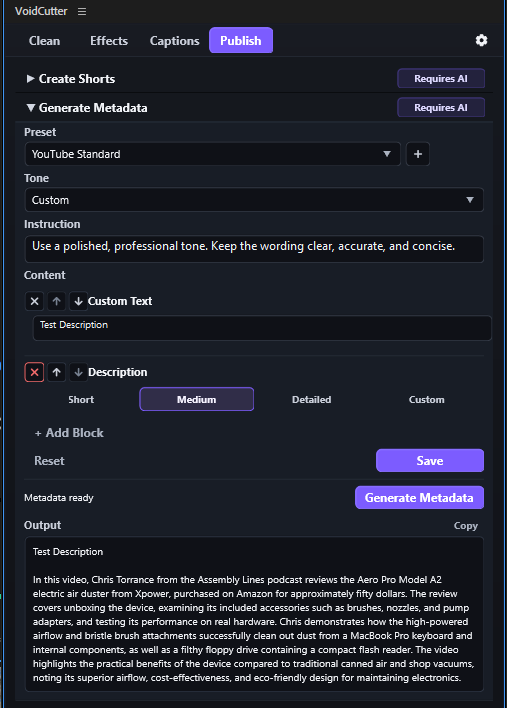Move the Description block down
Image resolution: width=507 pixels, height=708 pixels.
(x=78, y=373)
